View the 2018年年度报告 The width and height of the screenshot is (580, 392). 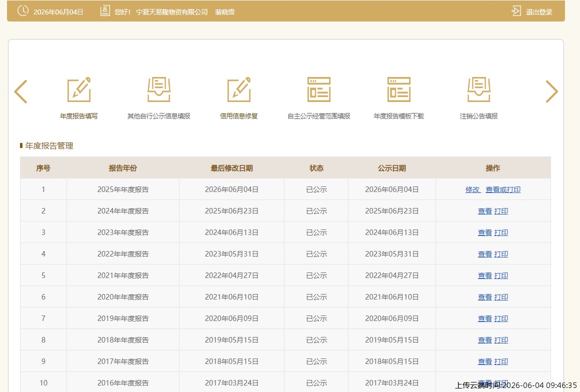[485, 340]
